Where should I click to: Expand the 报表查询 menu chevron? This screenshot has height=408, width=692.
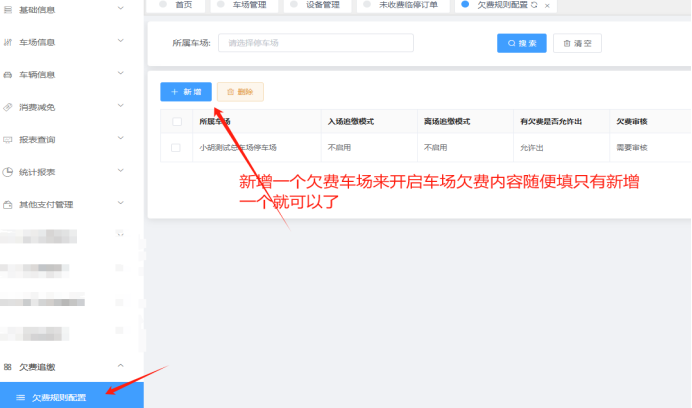coord(120,138)
